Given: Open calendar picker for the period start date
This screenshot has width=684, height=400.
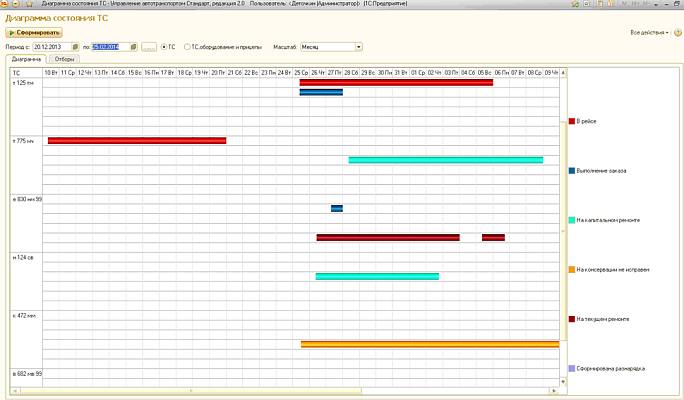Looking at the screenshot, I should [75, 46].
